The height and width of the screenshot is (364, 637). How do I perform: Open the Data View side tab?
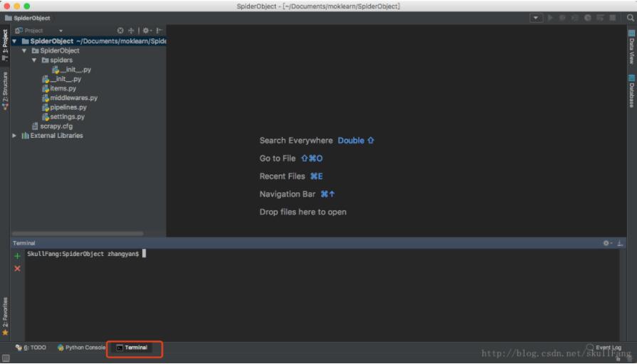632,47
